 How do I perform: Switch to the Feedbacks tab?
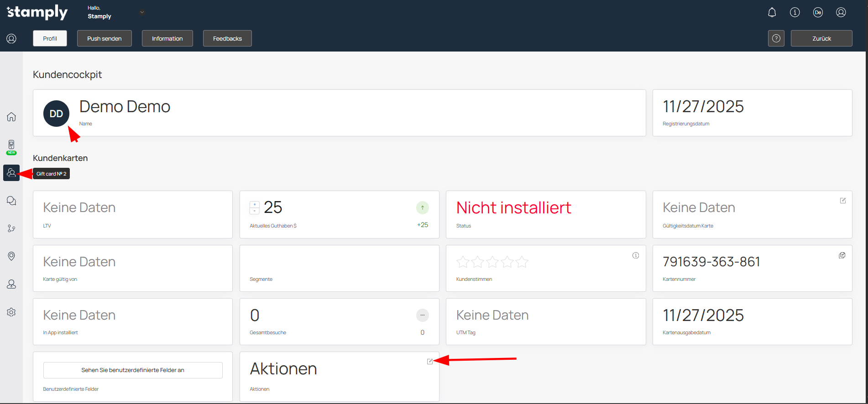[x=227, y=38]
